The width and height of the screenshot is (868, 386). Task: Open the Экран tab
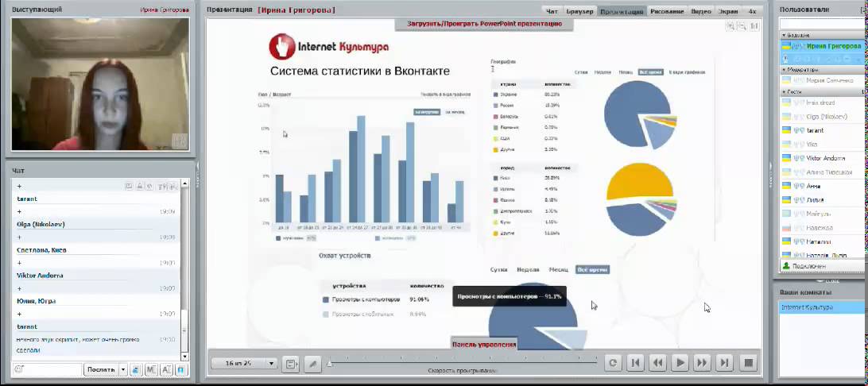pos(727,11)
